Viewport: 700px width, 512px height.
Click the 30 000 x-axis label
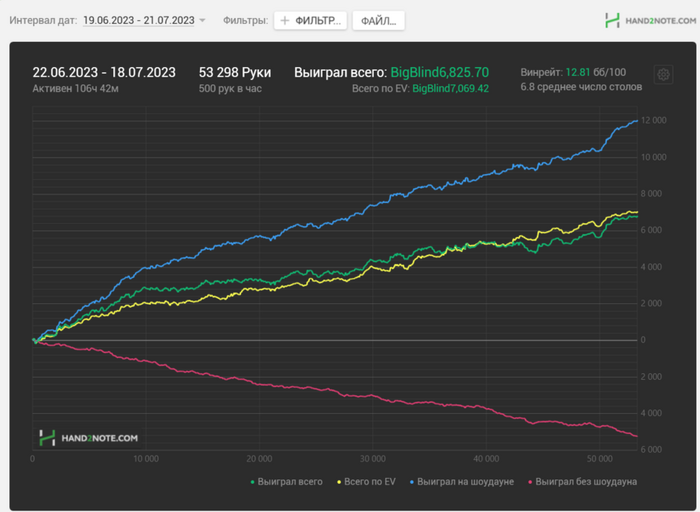tap(373, 459)
